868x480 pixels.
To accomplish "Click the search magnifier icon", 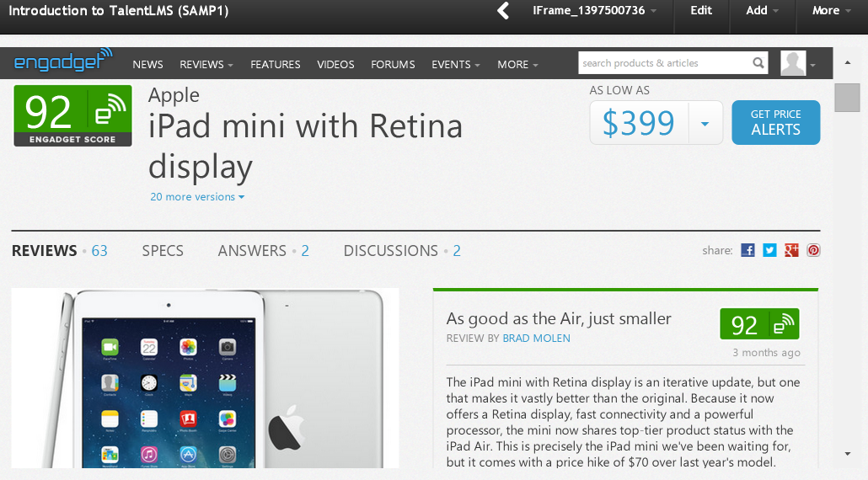I will (758, 63).
